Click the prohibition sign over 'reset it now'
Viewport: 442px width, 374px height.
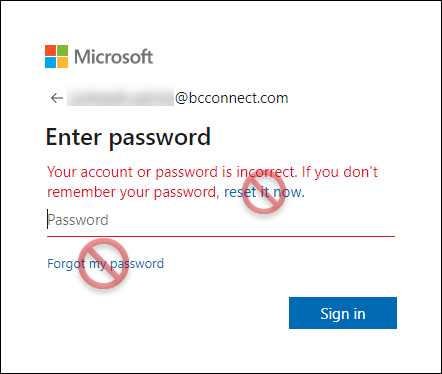(264, 192)
